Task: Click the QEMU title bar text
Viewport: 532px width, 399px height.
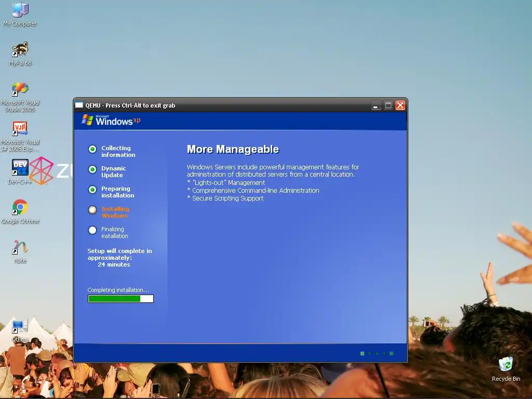Action: [130, 105]
